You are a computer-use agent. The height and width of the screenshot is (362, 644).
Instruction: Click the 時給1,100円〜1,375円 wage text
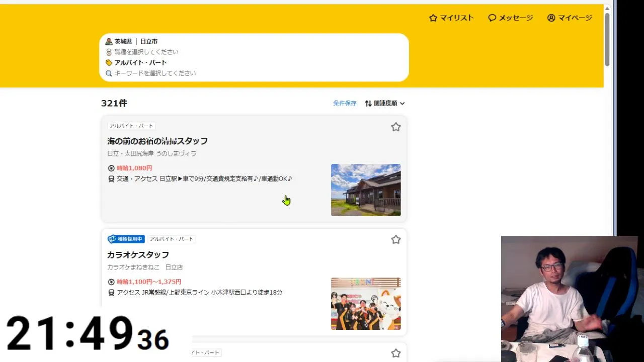pyautogui.click(x=149, y=282)
